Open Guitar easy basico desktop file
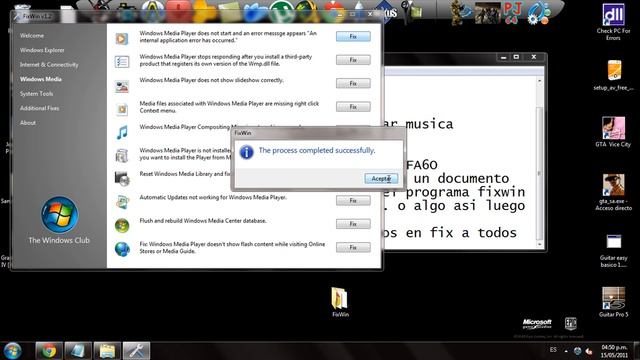 tap(613, 251)
